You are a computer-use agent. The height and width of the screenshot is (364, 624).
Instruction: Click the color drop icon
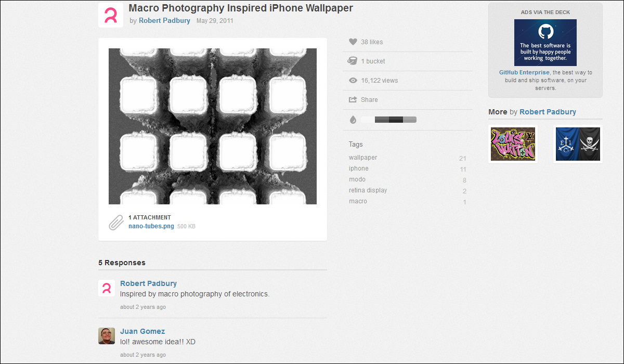coord(353,120)
